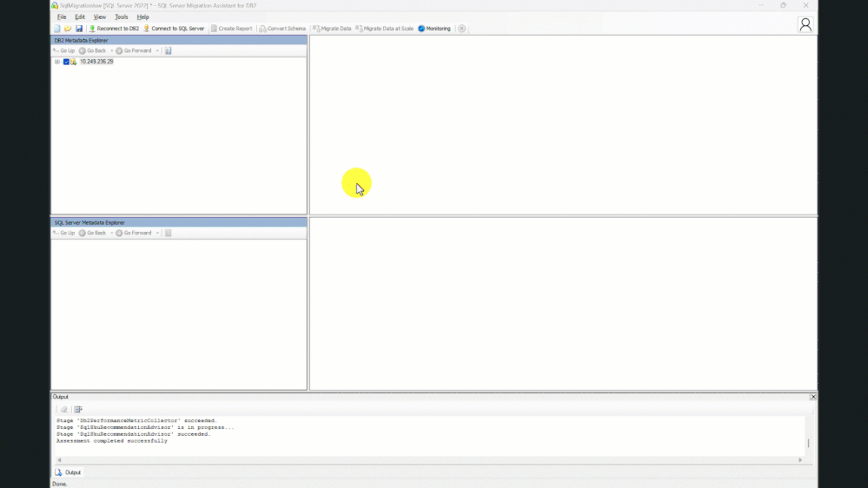Image resolution: width=868 pixels, height=488 pixels.
Task: Maximize the Migration Assistant window
Action: (x=784, y=5)
